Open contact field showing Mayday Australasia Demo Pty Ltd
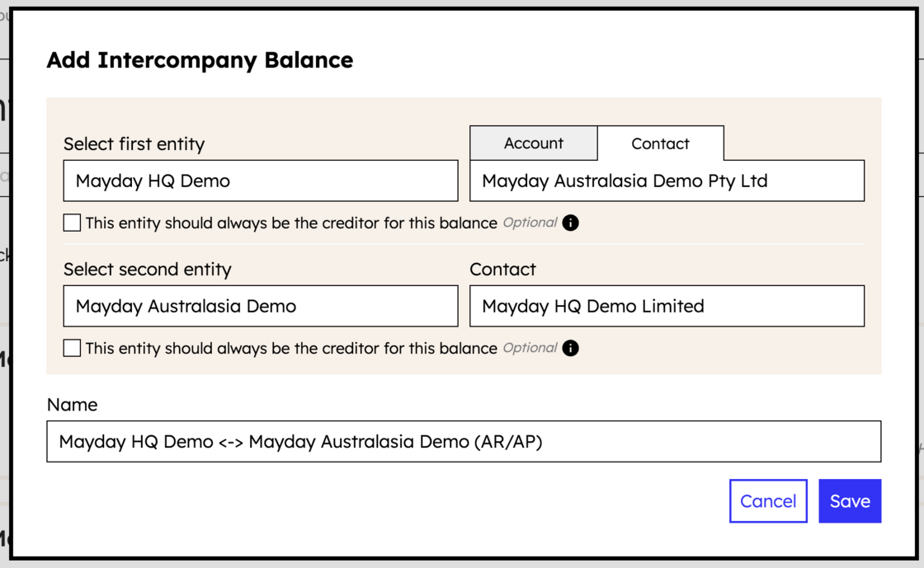This screenshot has width=924, height=568. (x=667, y=181)
